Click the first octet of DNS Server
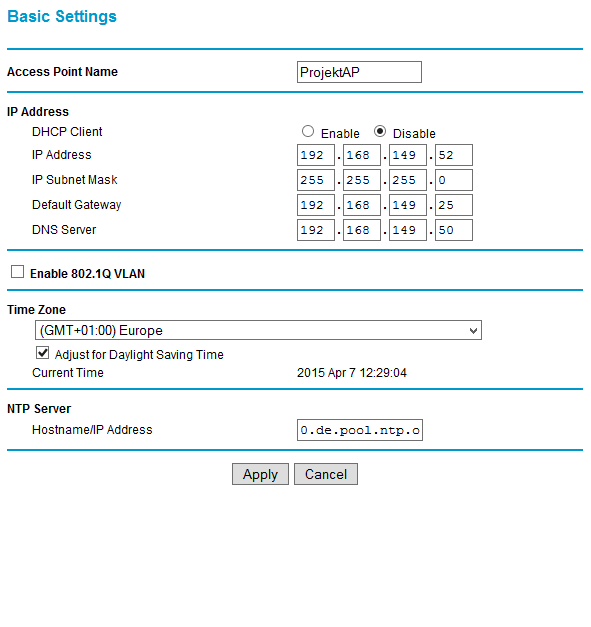The height and width of the screenshot is (627, 591). (316, 230)
